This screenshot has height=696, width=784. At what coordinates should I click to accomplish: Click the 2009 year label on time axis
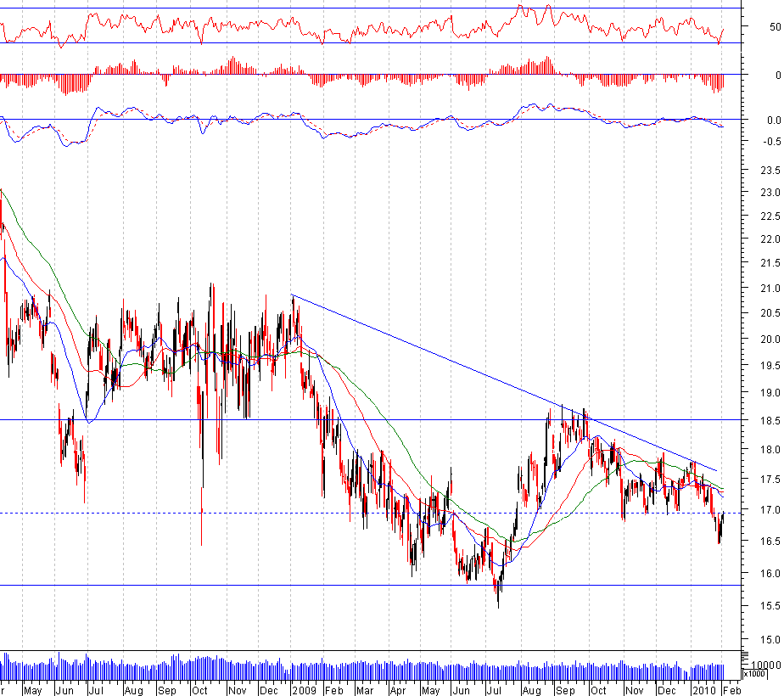coord(304,691)
